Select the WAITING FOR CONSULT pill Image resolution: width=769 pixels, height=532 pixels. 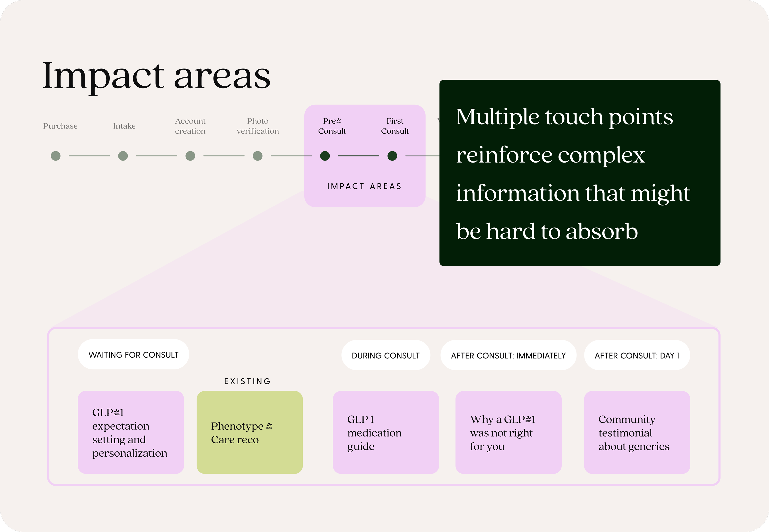coord(133,354)
